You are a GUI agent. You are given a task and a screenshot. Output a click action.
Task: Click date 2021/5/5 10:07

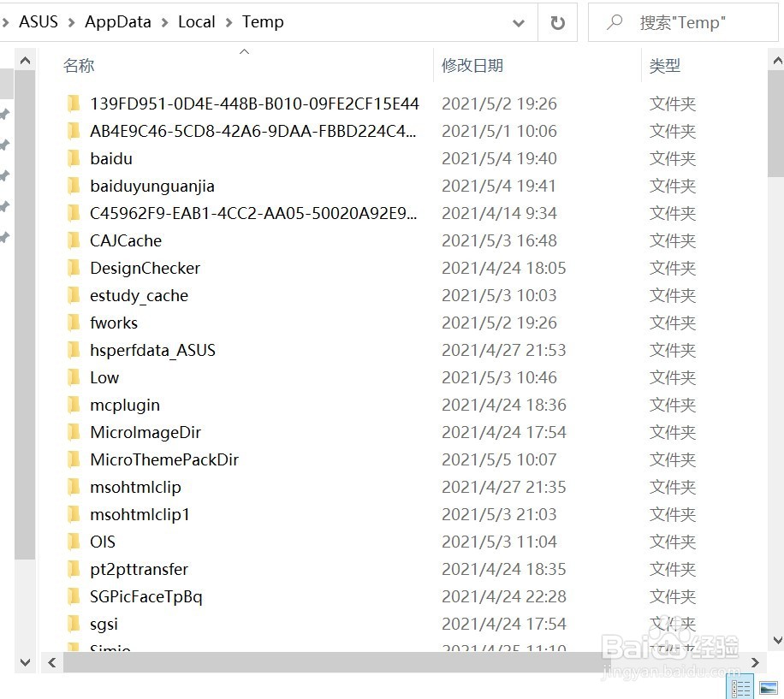pyautogui.click(x=499, y=459)
